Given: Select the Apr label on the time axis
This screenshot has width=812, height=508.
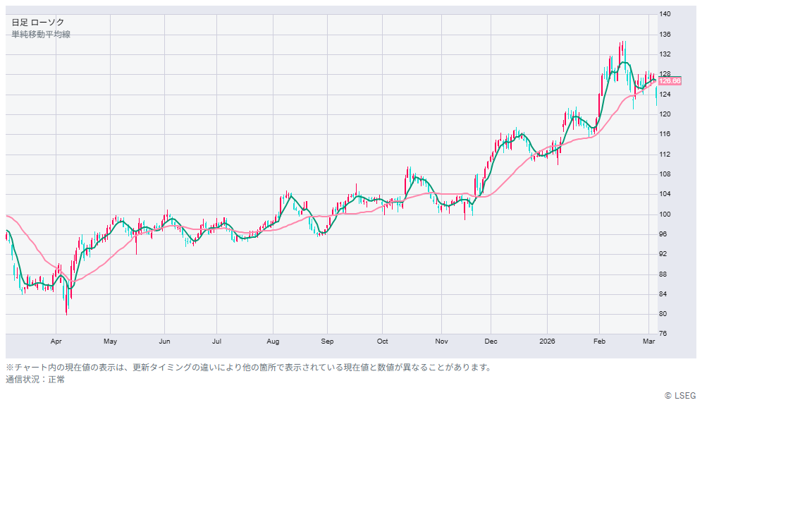Looking at the screenshot, I should (x=56, y=341).
